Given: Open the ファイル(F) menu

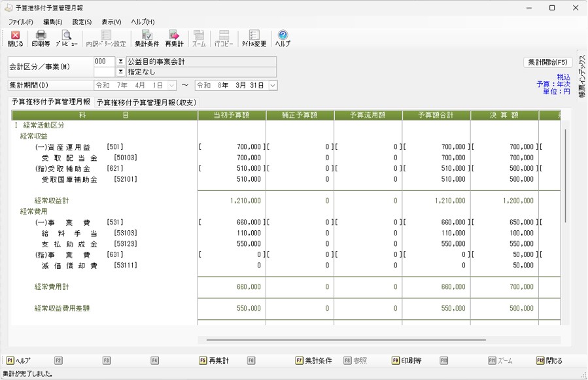Looking at the screenshot, I should (x=20, y=22).
